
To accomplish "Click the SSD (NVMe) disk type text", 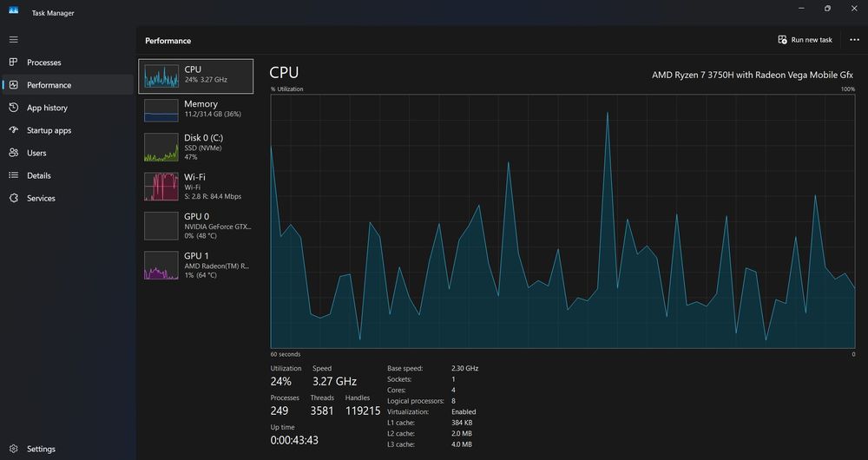I will (x=203, y=148).
